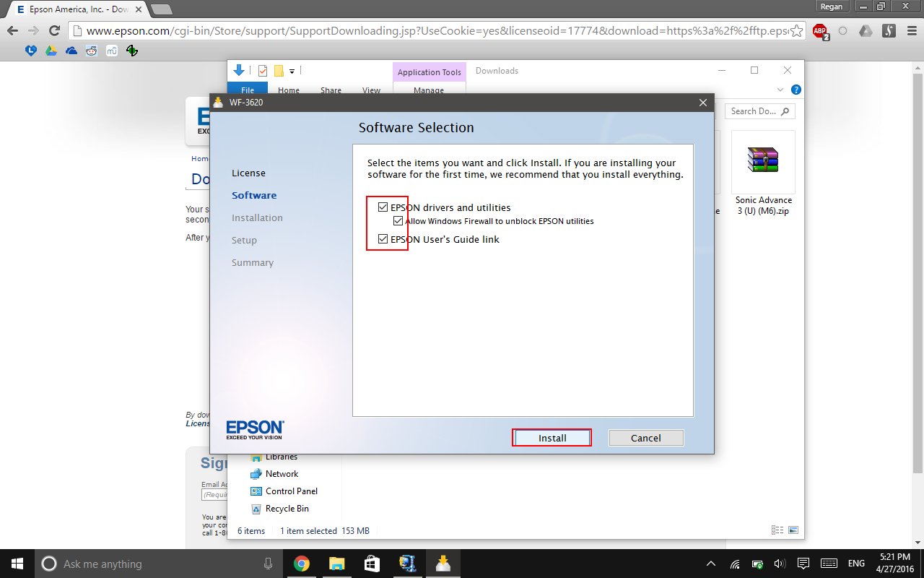Open the Action Center notifications icon

(803, 564)
